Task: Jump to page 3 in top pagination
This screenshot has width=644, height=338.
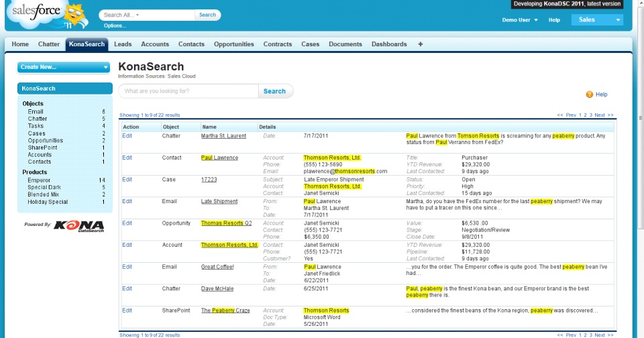Action: (x=590, y=115)
